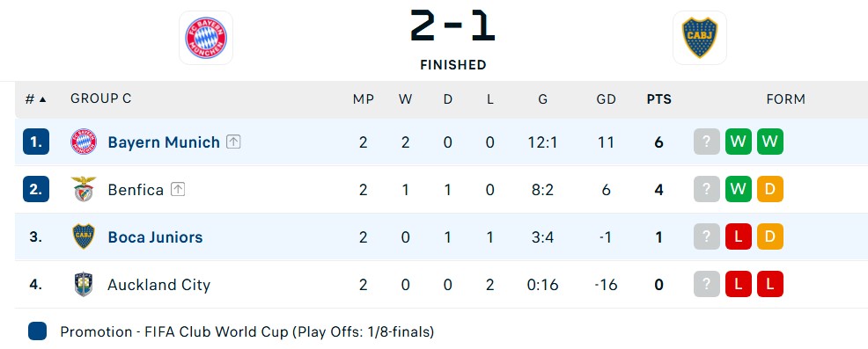Click the Benfica eagle logo in the table
Viewport: 868px width, 349px height.
pyautogui.click(x=84, y=190)
